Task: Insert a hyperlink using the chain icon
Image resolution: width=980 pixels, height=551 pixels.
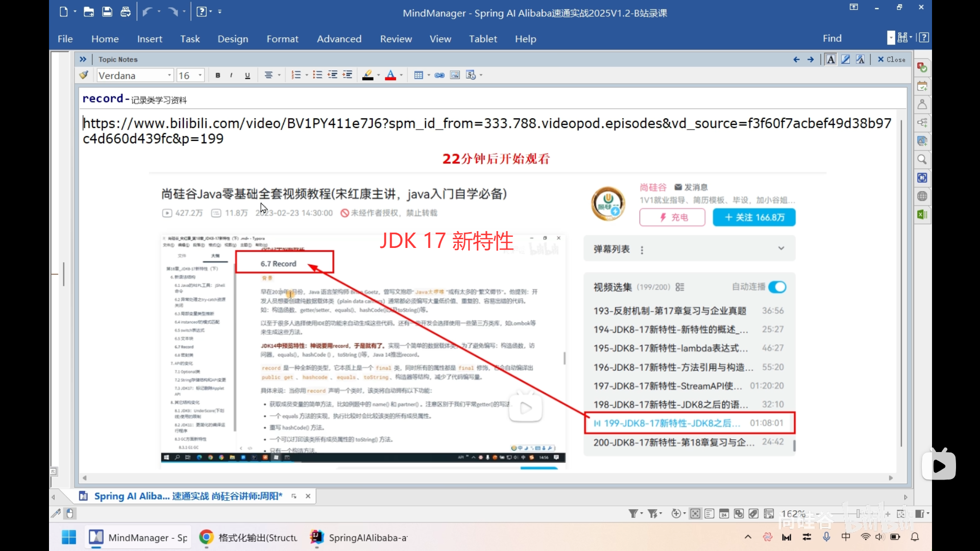Action: (439, 75)
